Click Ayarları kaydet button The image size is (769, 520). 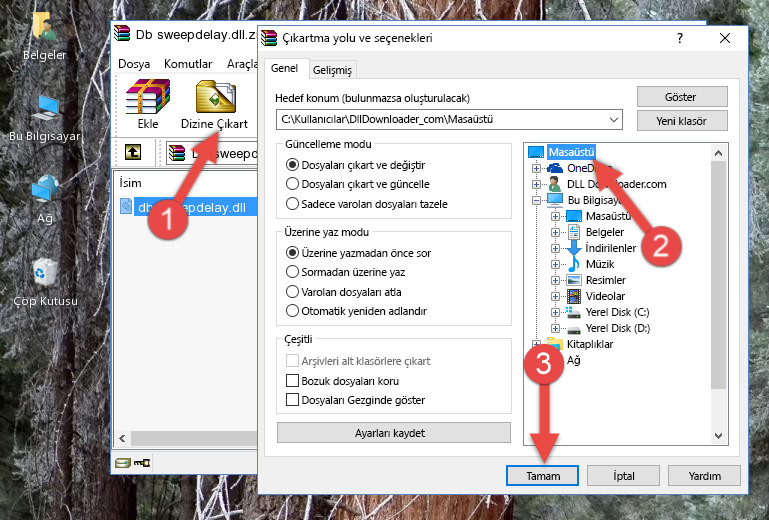coord(393,433)
